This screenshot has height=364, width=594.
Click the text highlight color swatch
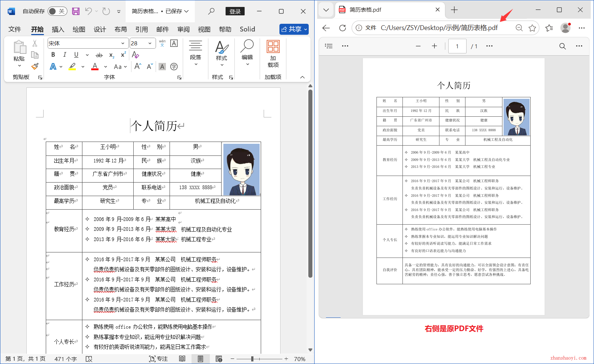pyautogui.click(x=73, y=67)
